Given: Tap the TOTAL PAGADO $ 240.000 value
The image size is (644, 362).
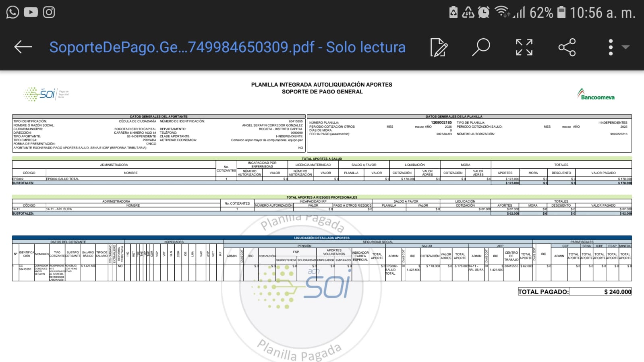Looking at the screenshot, I should click(617, 292).
